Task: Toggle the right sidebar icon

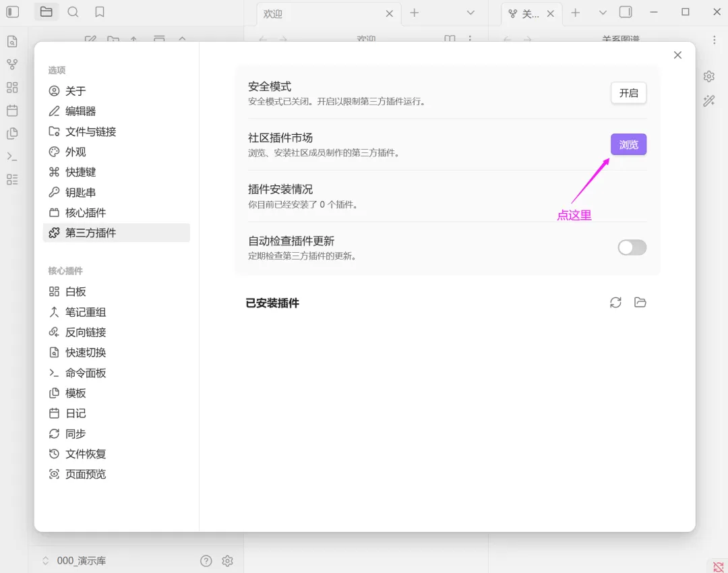Action: coord(626,12)
